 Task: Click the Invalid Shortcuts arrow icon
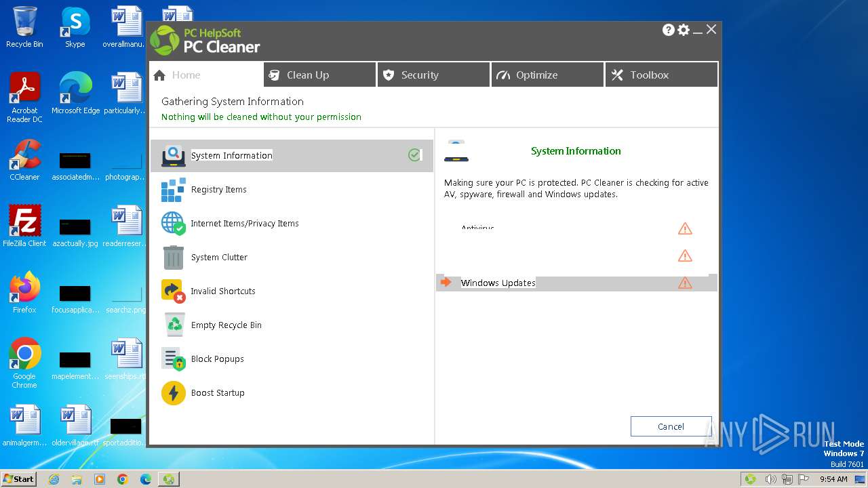(x=174, y=291)
